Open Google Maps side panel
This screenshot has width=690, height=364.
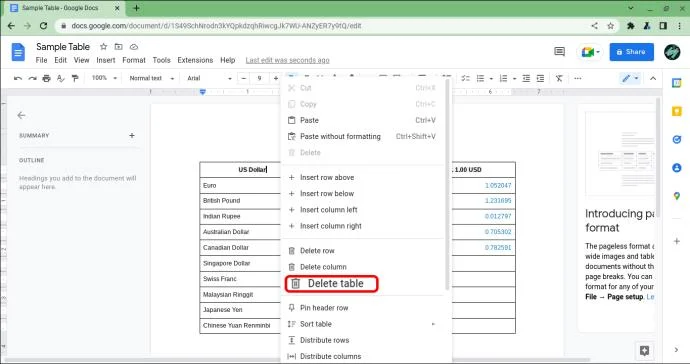pyautogui.click(x=677, y=196)
